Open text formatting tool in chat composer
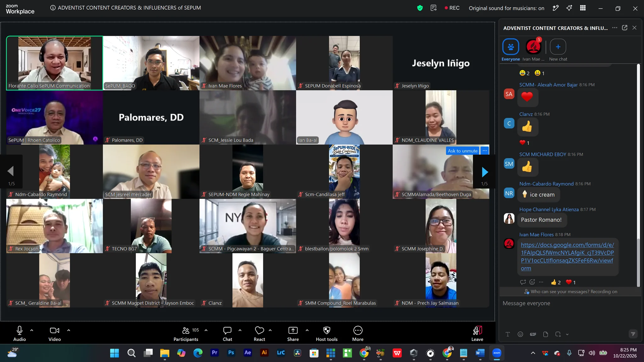 508,334
